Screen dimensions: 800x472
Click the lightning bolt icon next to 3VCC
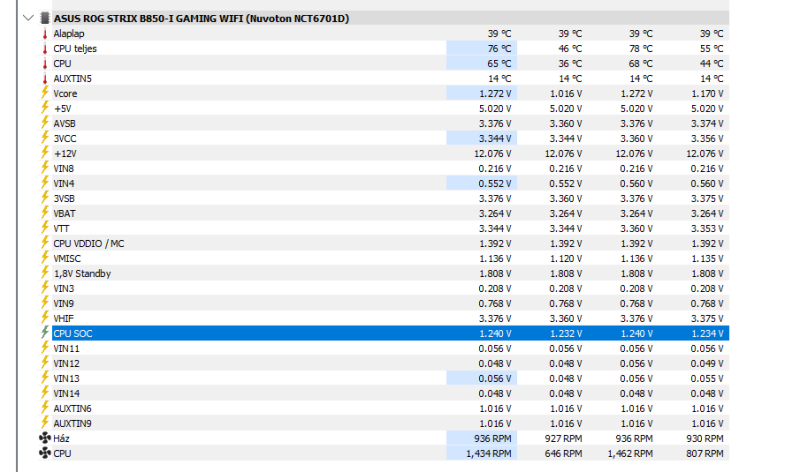(x=45, y=138)
